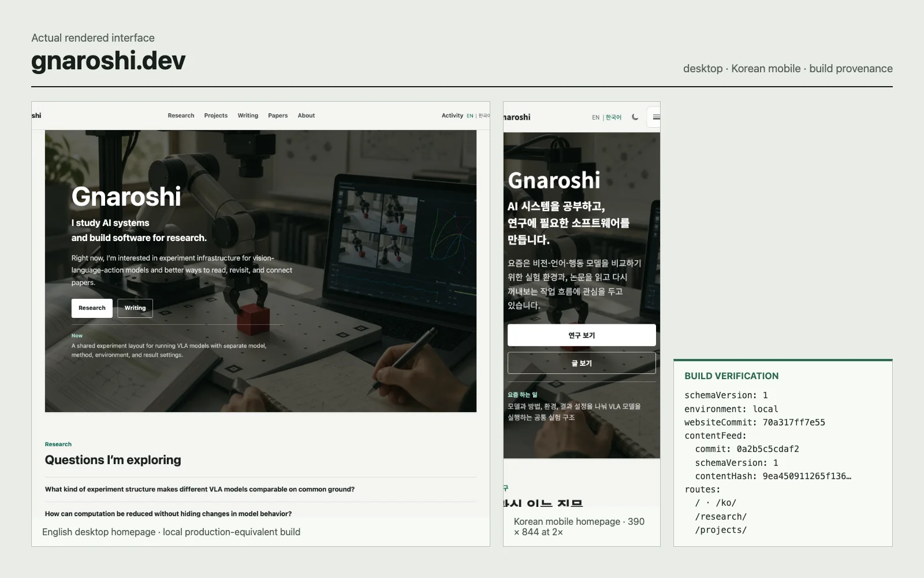924x578 pixels.
Task: Click 'Actual rendered interface' subtitle
Action: click(x=93, y=38)
